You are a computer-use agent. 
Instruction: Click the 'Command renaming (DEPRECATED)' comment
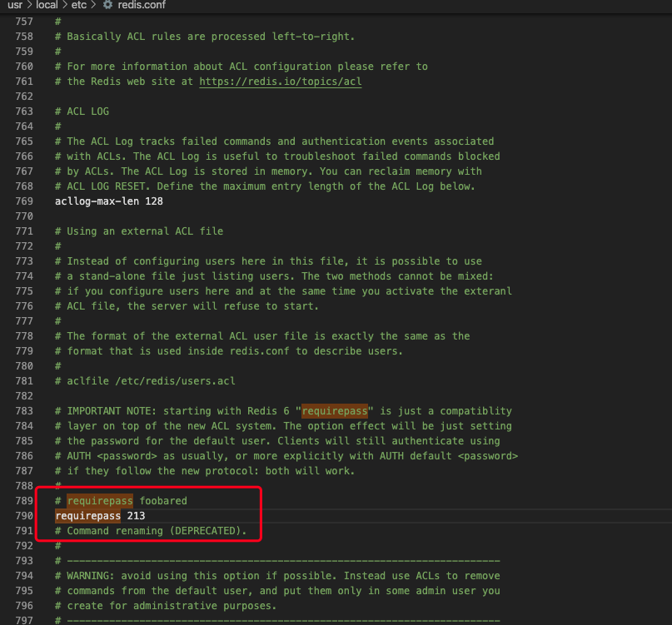157,531
